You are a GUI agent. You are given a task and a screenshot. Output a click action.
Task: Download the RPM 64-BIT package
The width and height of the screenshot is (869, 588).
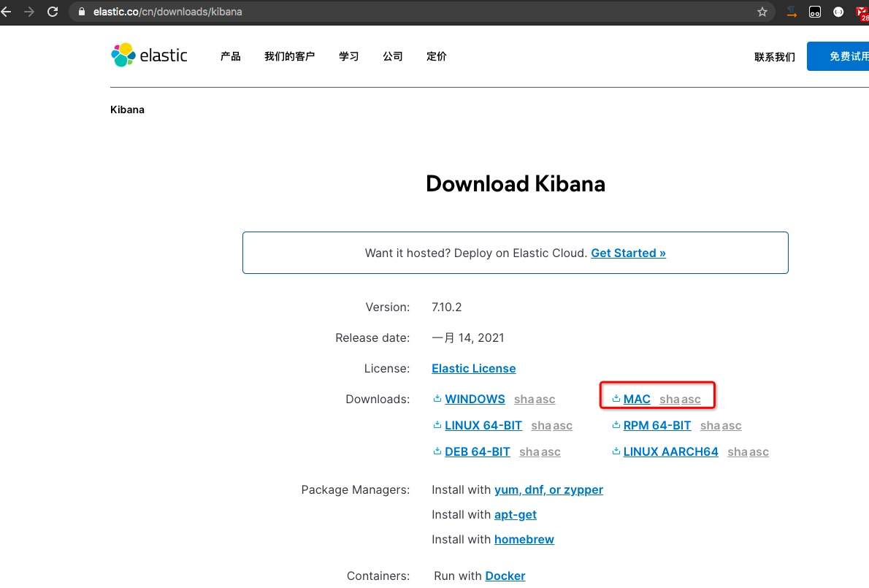coord(657,425)
